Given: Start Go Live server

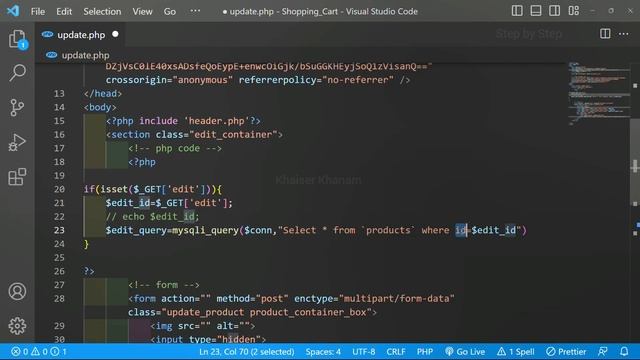Looking at the screenshot, I should click(x=465, y=351).
